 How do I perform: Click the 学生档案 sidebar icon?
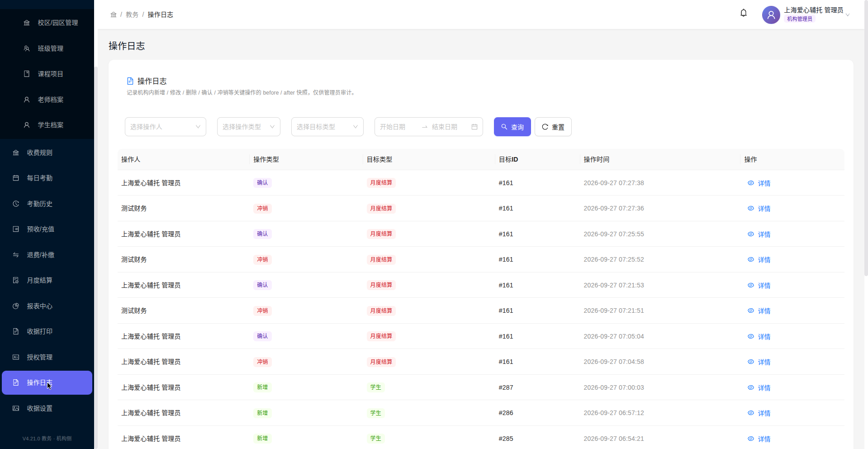pos(27,125)
